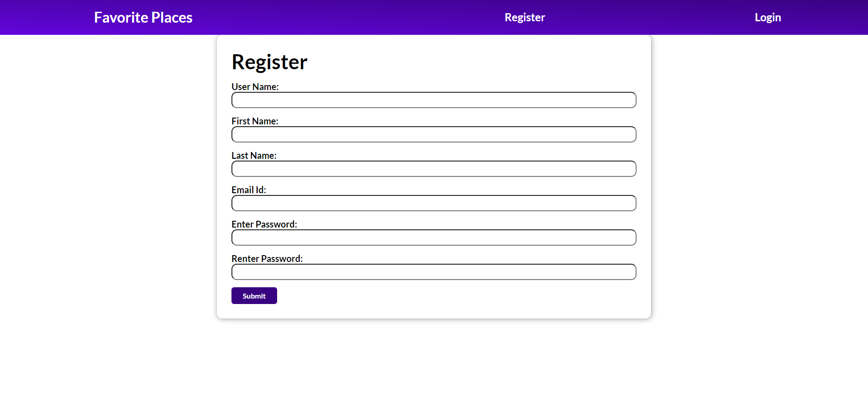Click the Register page heading
The width and height of the screenshot is (868, 418).
(269, 62)
